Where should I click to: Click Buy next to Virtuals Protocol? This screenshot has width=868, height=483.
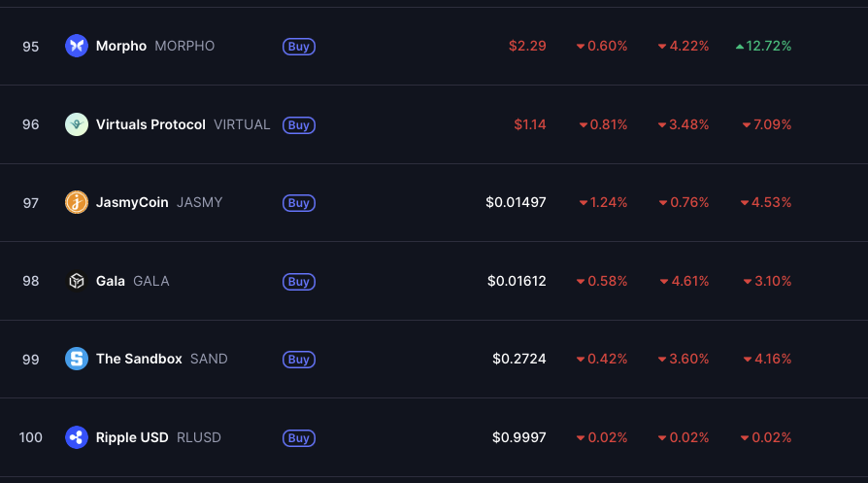(x=299, y=125)
